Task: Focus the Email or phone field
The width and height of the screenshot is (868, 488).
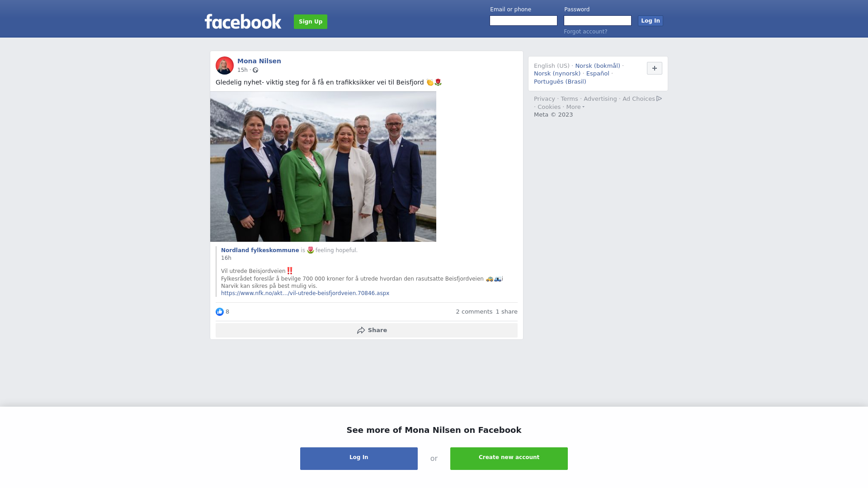Action: click(524, 21)
